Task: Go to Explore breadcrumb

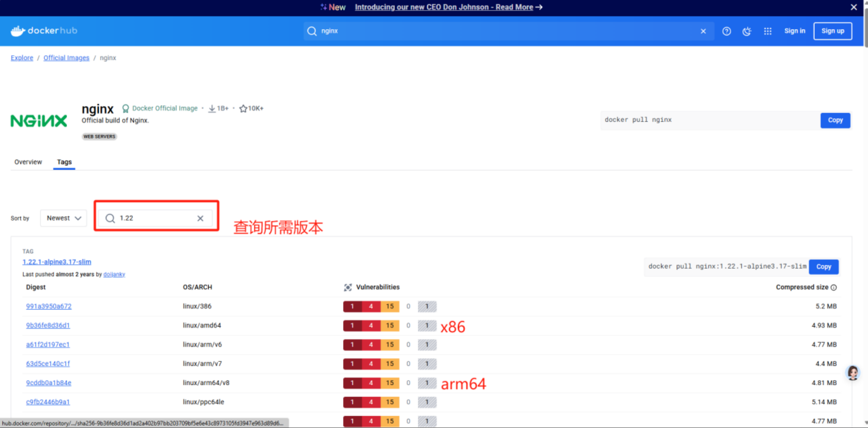Action: pyautogui.click(x=22, y=58)
